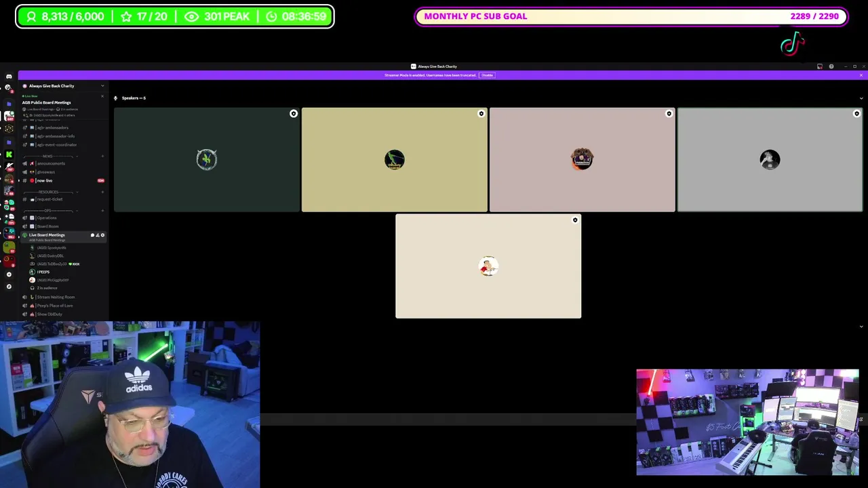Open Always Give Back Charity server menu
The height and width of the screenshot is (488, 868).
point(63,86)
